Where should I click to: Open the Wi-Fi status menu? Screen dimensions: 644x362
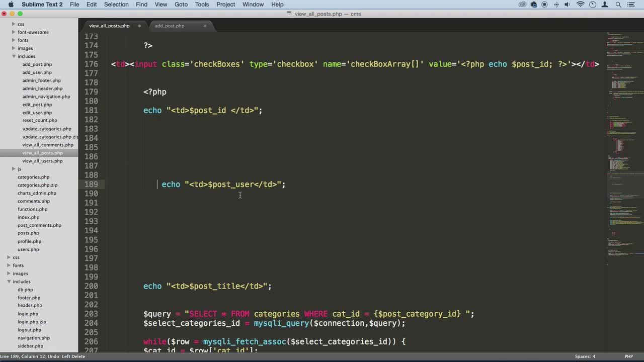point(580,5)
